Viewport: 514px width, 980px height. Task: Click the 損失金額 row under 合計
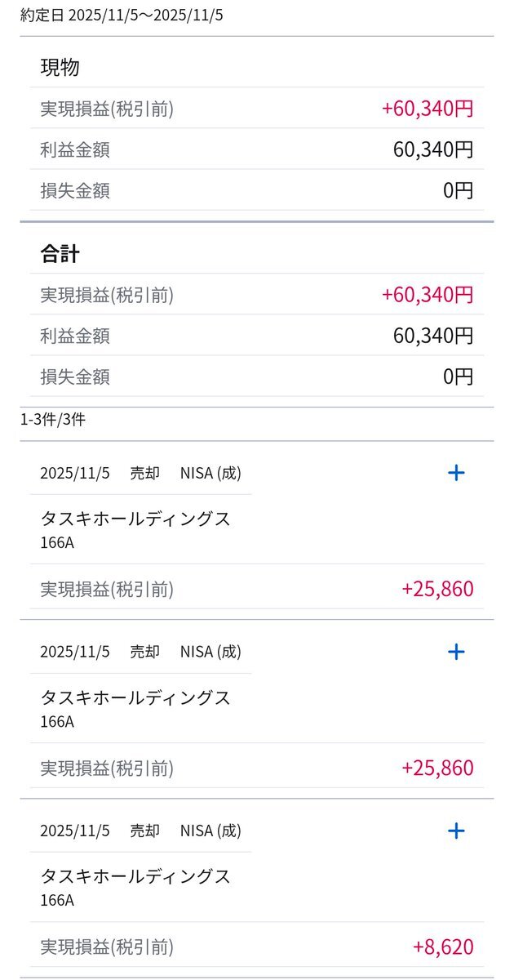[x=256, y=377]
